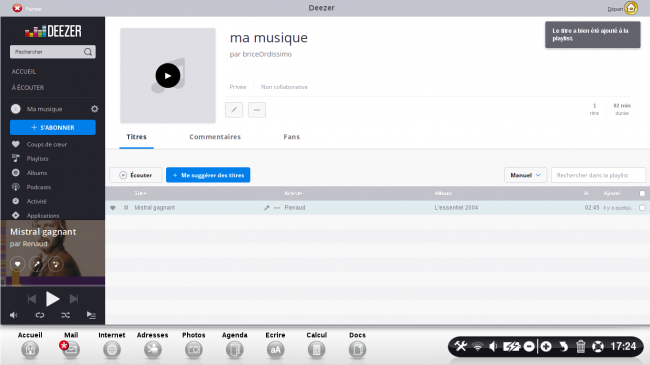
Task: Open album L'essentiel 2004
Action: click(x=456, y=207)
